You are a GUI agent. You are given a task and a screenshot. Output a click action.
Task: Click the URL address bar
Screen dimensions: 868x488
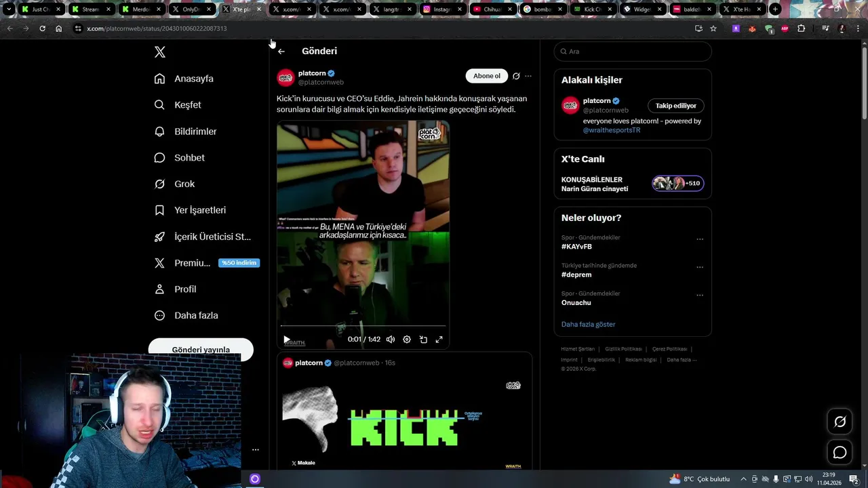click(x=380, y=28)
